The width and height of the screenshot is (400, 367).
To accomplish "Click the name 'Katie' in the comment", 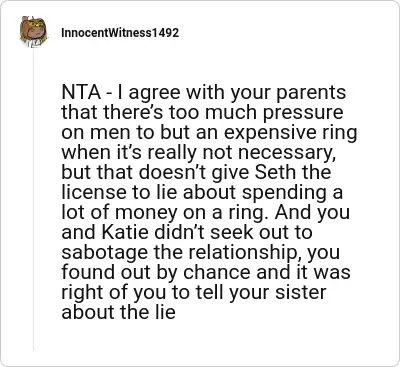I will coord(124,232).
